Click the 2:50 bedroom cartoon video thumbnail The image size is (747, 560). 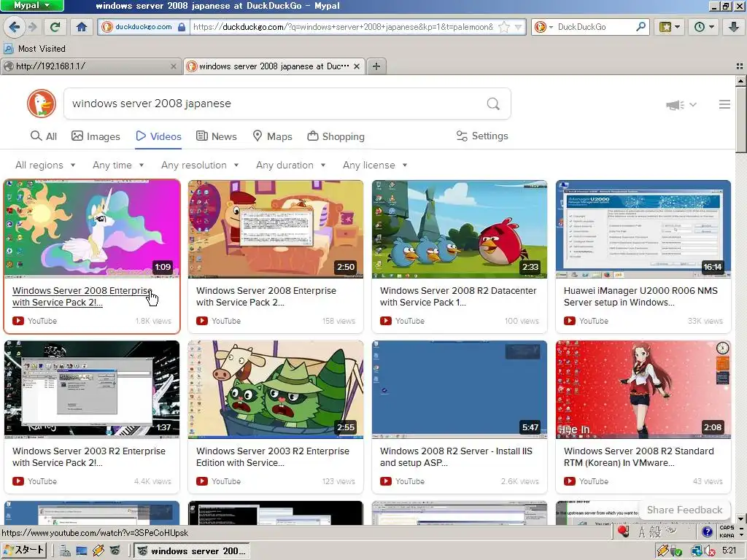coord(275,229)
